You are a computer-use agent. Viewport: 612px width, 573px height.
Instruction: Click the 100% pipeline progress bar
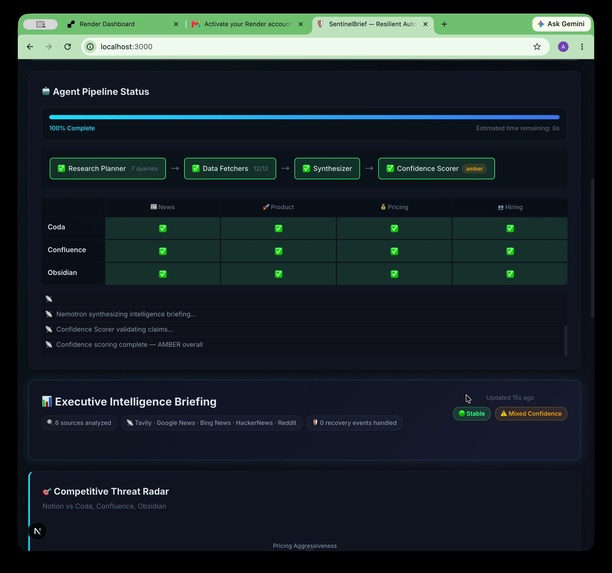(304, 117)
